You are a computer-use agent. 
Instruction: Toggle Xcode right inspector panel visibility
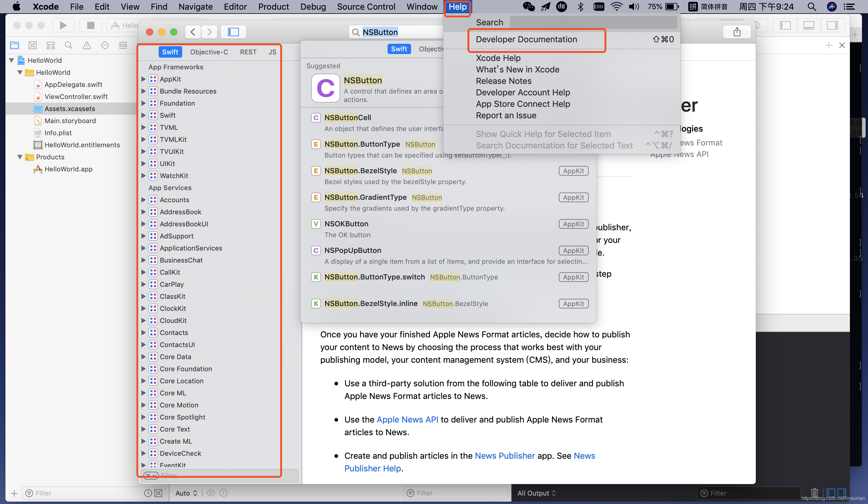832,25
